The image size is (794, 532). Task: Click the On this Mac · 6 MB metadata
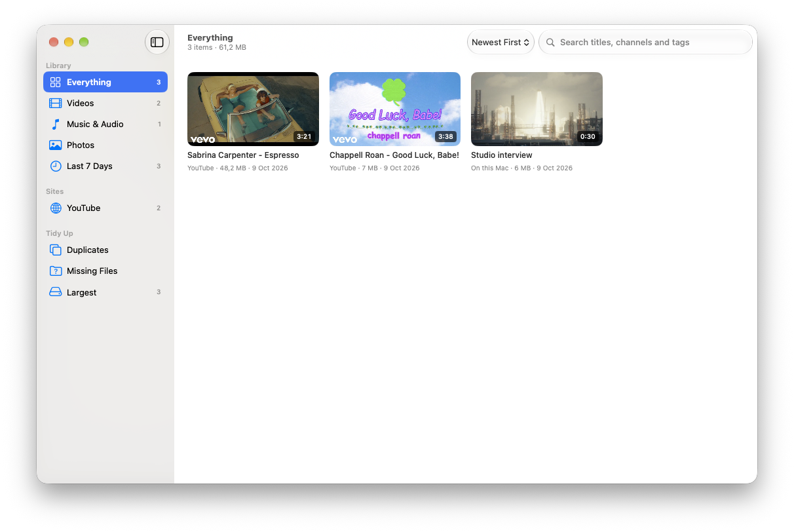tap(522, 168)
